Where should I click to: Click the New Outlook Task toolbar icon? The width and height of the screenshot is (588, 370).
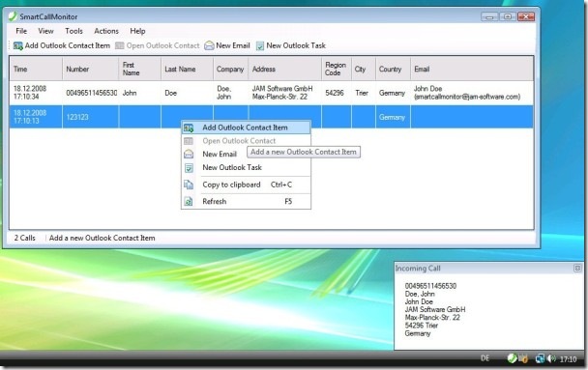point(260,45)
